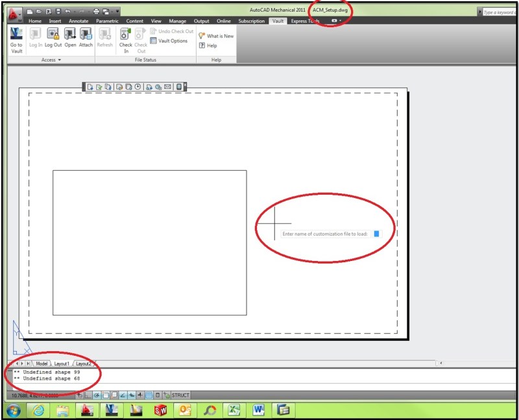
Task: Switch to the View ribbon tab
Action: 156,21
